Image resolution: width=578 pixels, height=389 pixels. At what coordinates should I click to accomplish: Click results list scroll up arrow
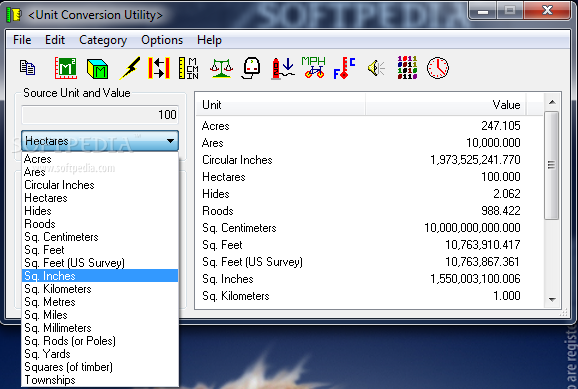point(552,102)
